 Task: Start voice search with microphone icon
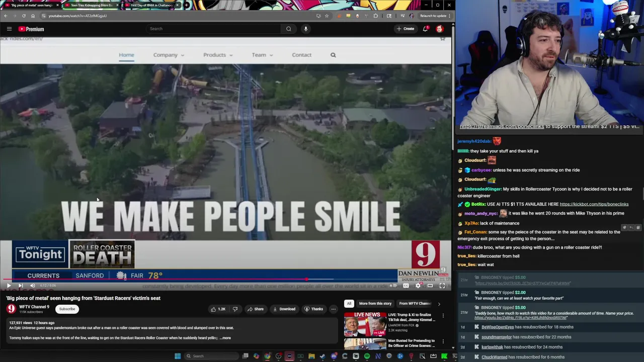[x=305, y=29]
